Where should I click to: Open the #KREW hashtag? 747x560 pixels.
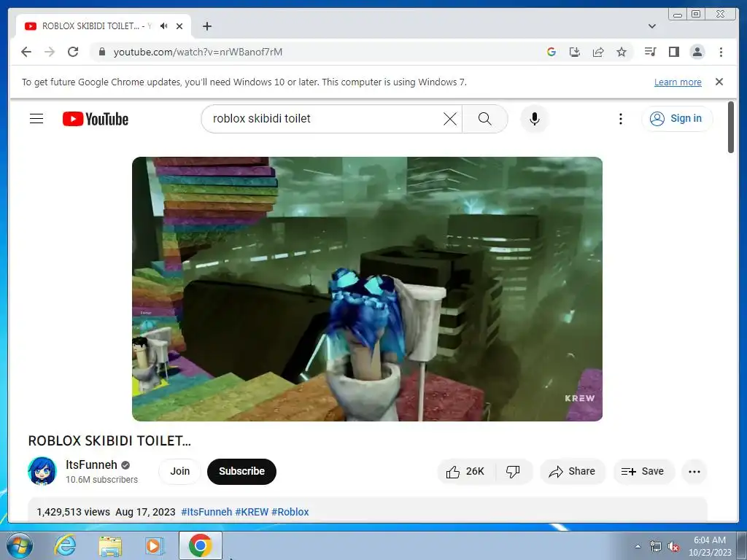252,512
